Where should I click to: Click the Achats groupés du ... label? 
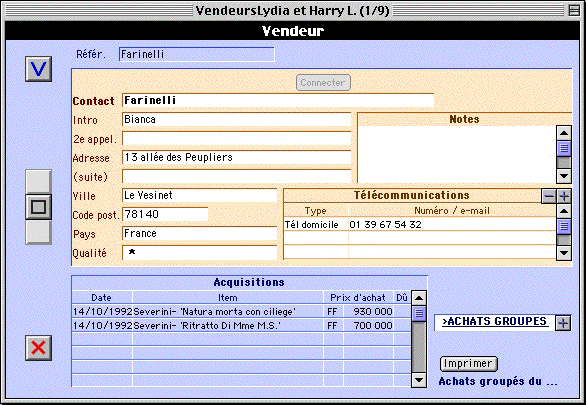pyautogui.click(x=498, y=381)
